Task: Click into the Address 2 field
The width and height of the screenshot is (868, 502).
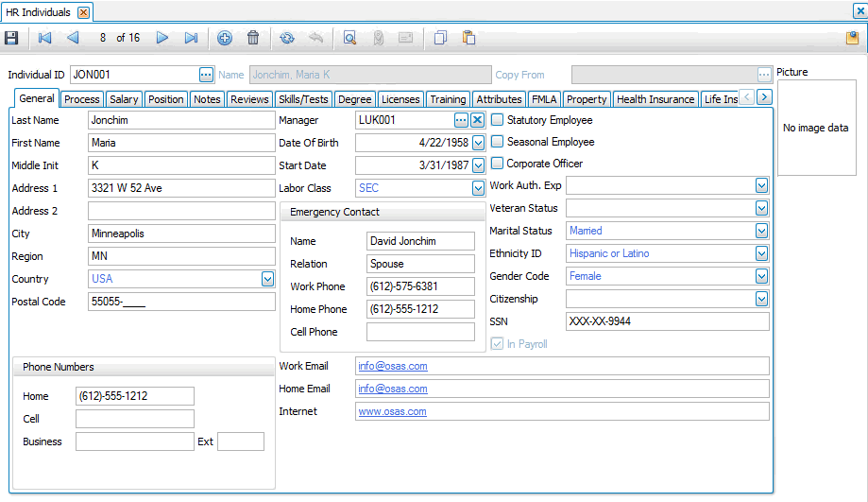Action: point(180,211)
